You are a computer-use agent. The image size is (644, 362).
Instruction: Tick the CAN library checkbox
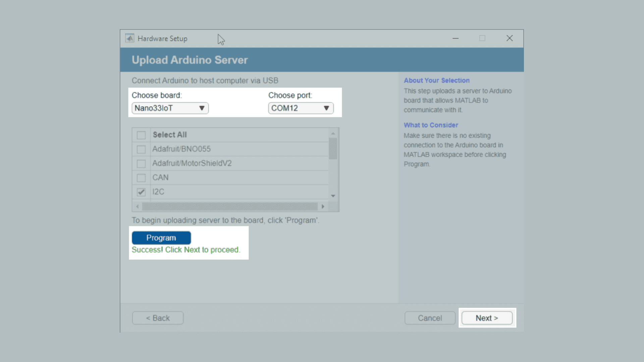141,178
